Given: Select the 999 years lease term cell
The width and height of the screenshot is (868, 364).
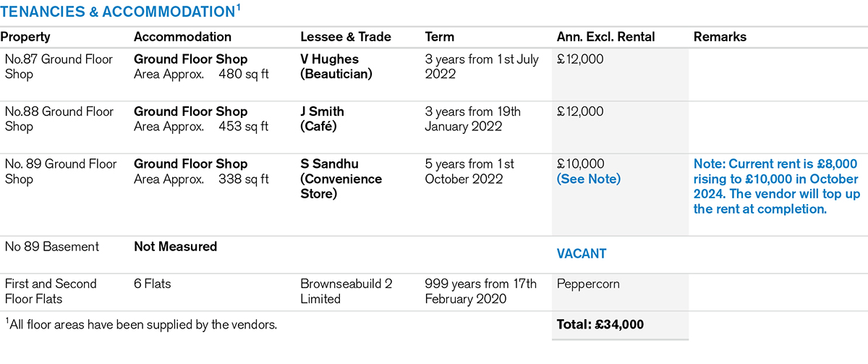Looking at the screenshot, I should (481, 291).
